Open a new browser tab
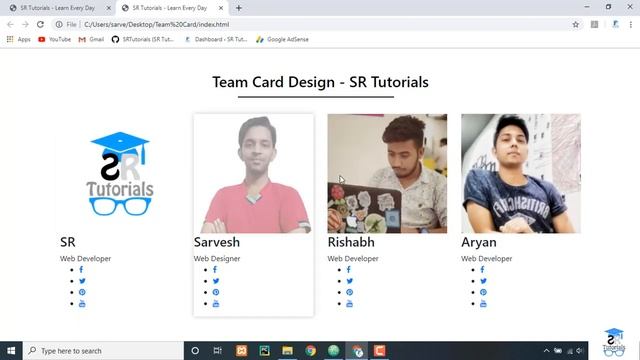The width and height of the screenshot is (640, 360). 239,8
